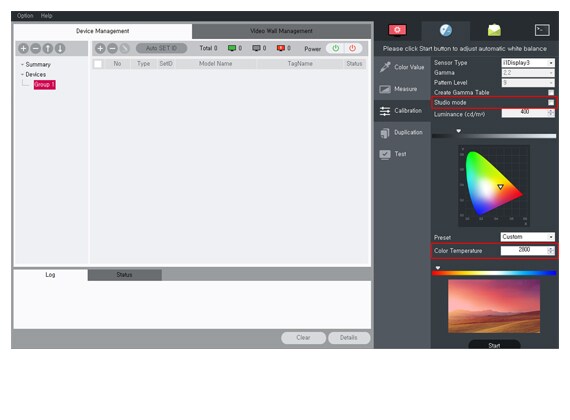Open the Option menu
570x420 pixels.
[25, 16]
